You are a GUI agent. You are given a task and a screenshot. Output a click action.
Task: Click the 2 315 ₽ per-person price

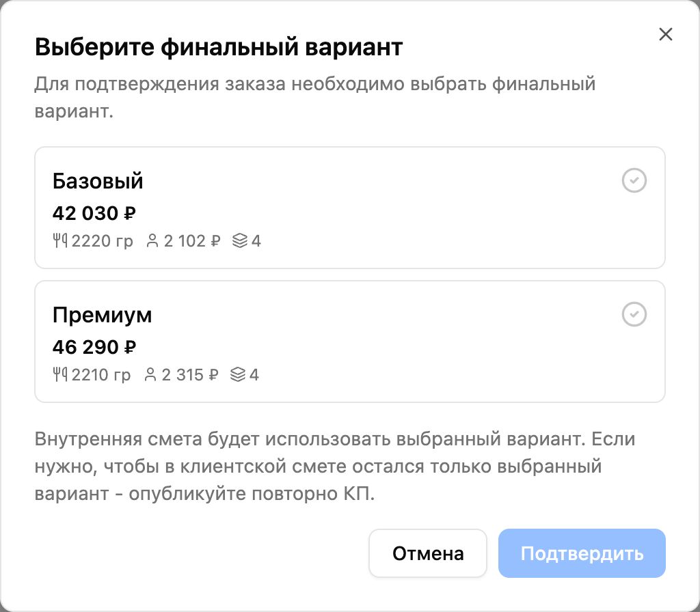click(x=190, y=375)
